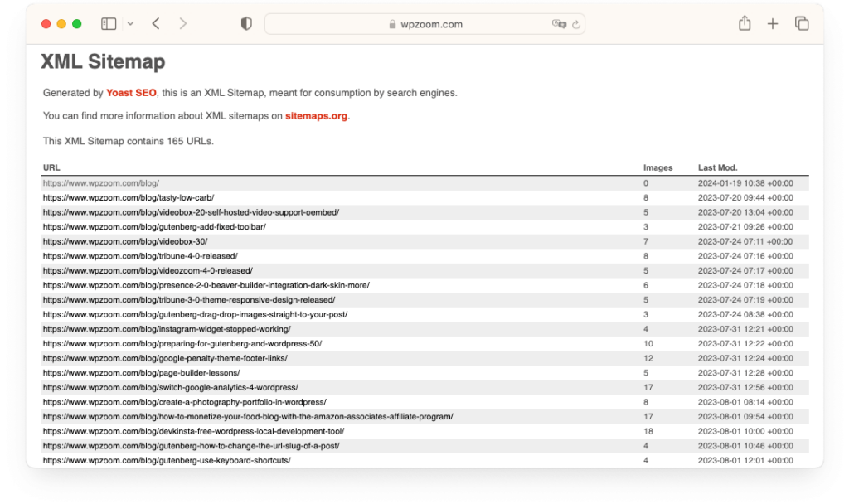Open the videobox-20-self-hosted-video-support-oembed URL

click(192, 212)
